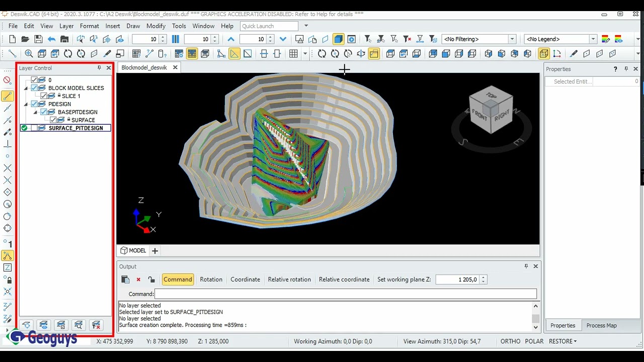Toggle BASEPITDESIGN layer checkbox

coord(44,112)
